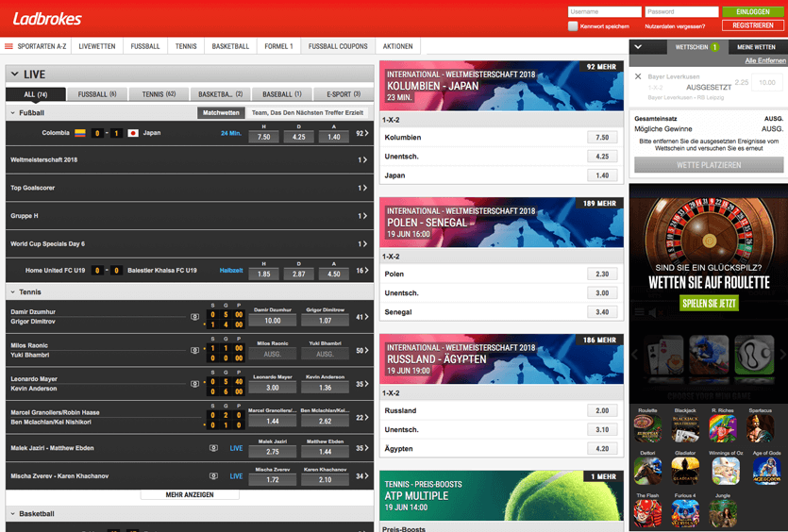Expand World Cup Specials Day 6 row

190,244
